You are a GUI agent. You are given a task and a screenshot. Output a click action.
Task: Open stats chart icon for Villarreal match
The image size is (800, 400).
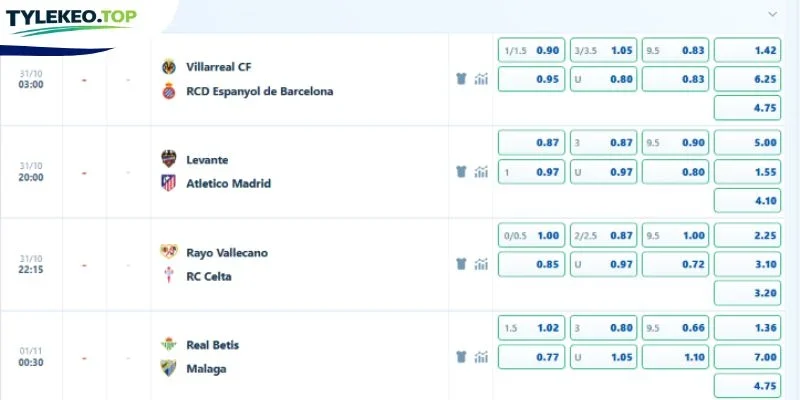481,79
